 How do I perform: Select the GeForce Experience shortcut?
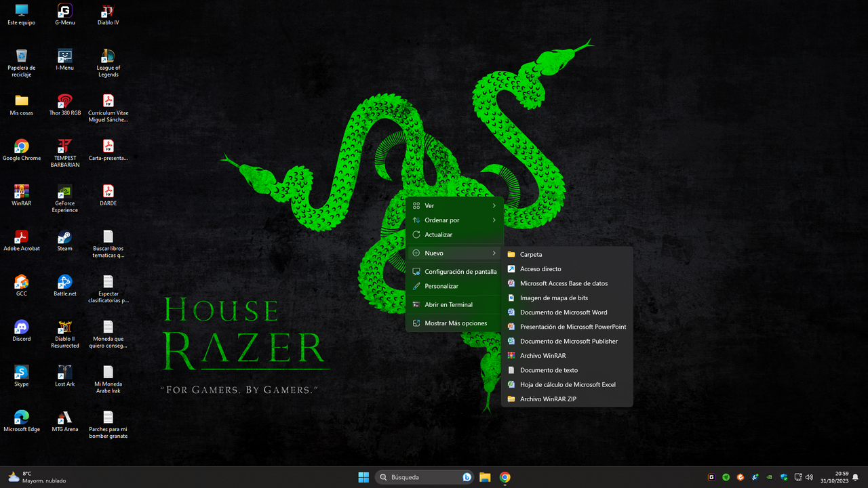(65, 199)
